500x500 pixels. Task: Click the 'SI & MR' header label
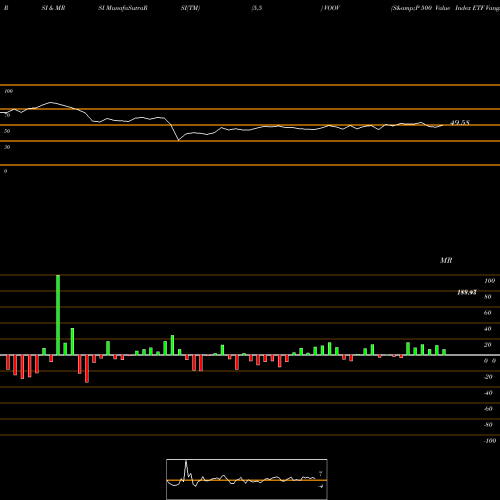(53, 8)
